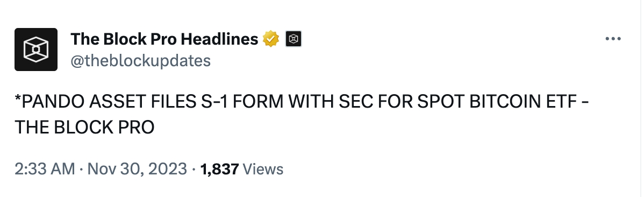Screen dimensions: 644x197
Task: Open the three-dot more options menu
Action: (x=613, y=39)
